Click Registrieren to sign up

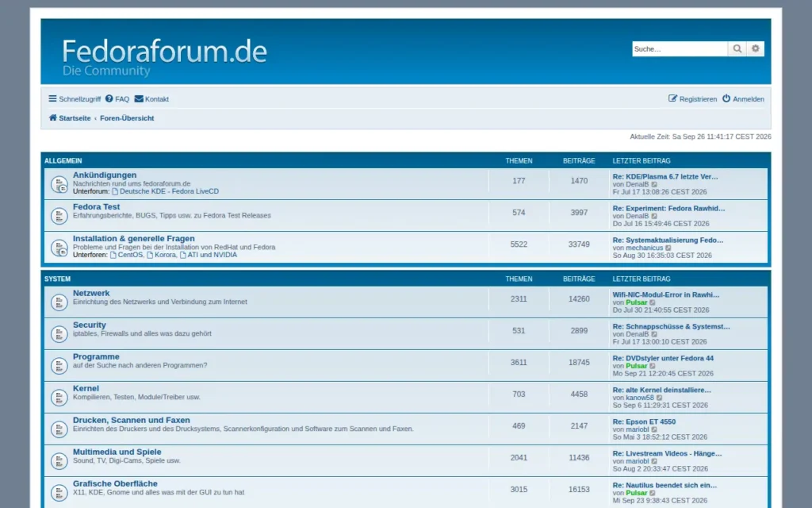click(692, 99)
